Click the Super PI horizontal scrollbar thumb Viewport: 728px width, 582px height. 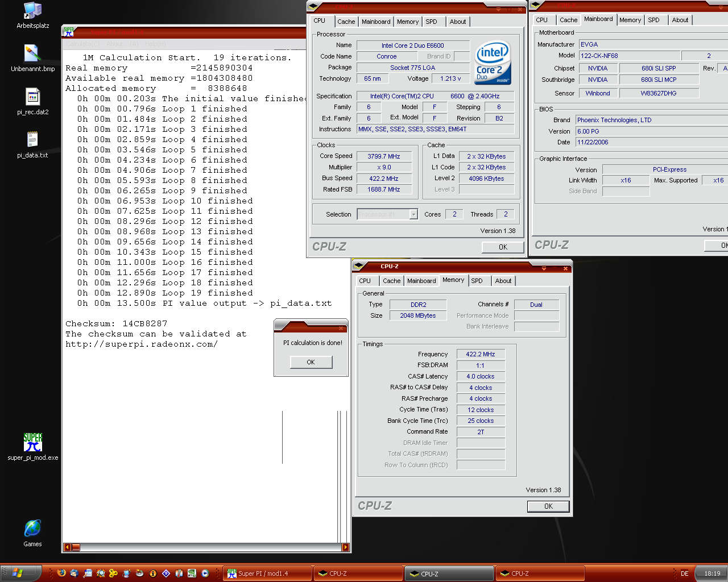[76, 547]
